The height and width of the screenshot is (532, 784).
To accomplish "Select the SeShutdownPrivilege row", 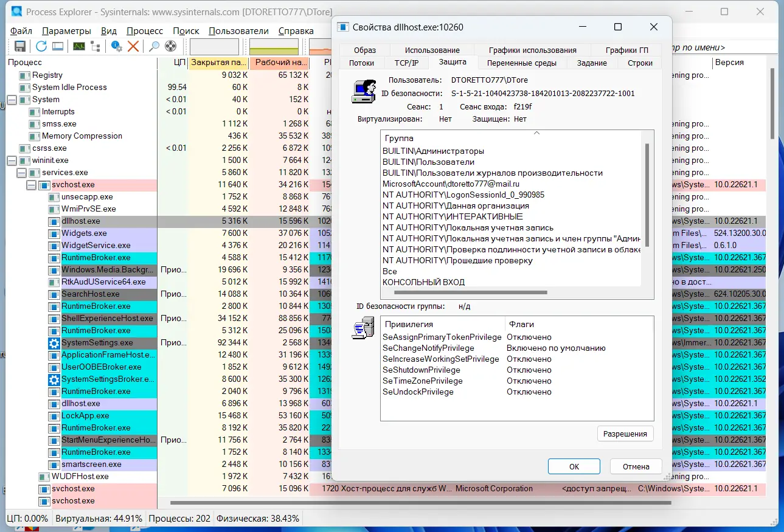I will [x=517, y=370].
